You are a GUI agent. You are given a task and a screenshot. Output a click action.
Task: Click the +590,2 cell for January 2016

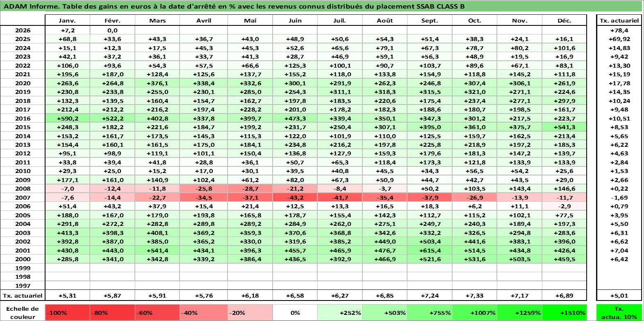tap(68, 118)
